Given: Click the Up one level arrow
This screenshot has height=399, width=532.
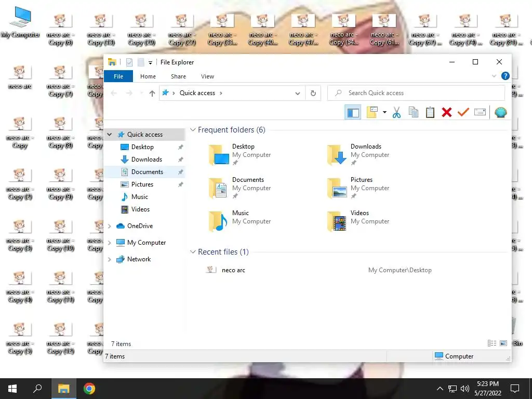Looking at the screenshot, I should pos(152,94).
